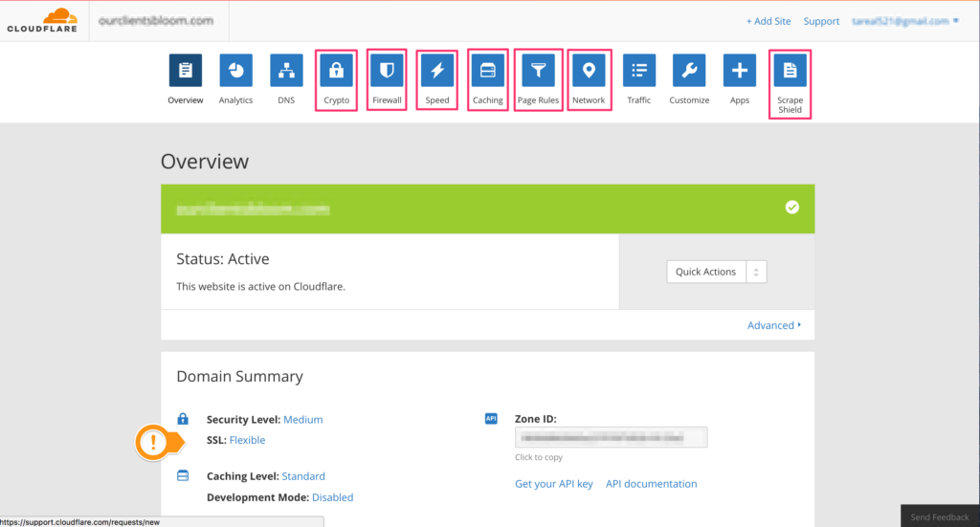
Task: Click the Standard caching level link
Action: tap(303, 476)
